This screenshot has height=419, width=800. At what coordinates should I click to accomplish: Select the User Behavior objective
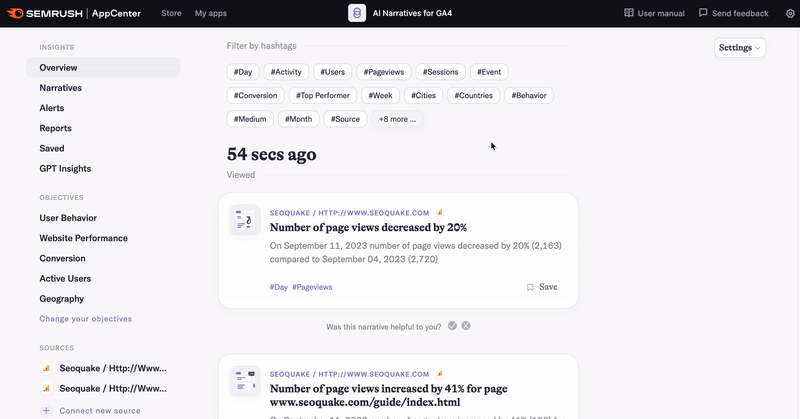coord(68,218)
